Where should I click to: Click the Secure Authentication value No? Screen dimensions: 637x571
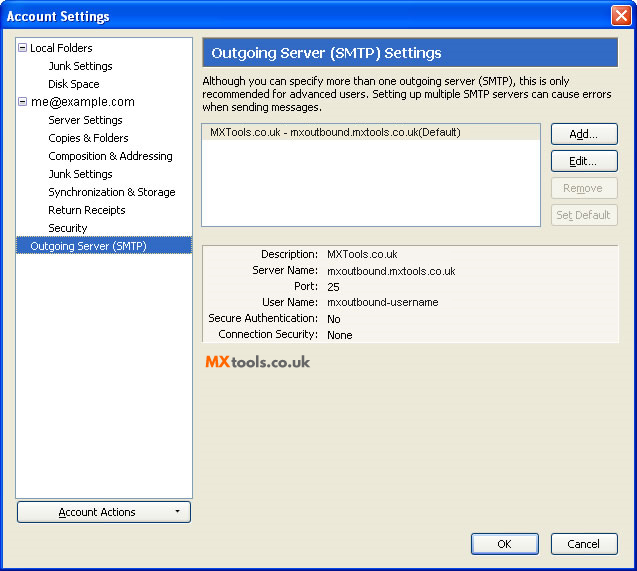(x=334, y=319)
